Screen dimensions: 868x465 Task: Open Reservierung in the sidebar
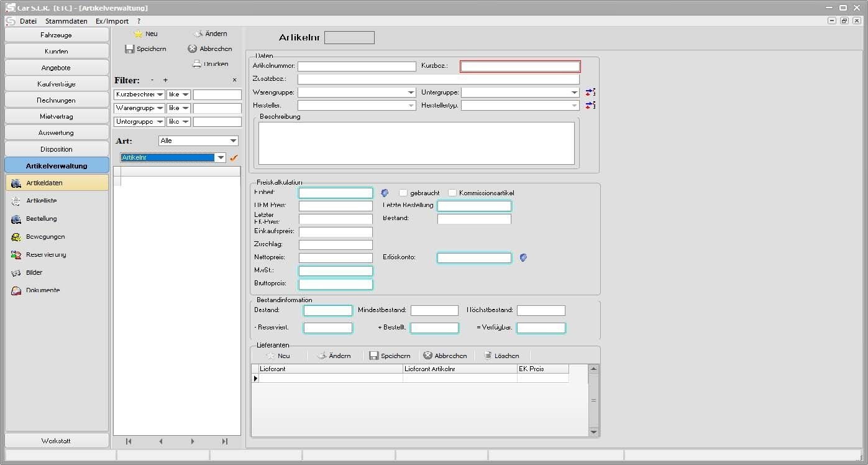click(x=45, y=255)
